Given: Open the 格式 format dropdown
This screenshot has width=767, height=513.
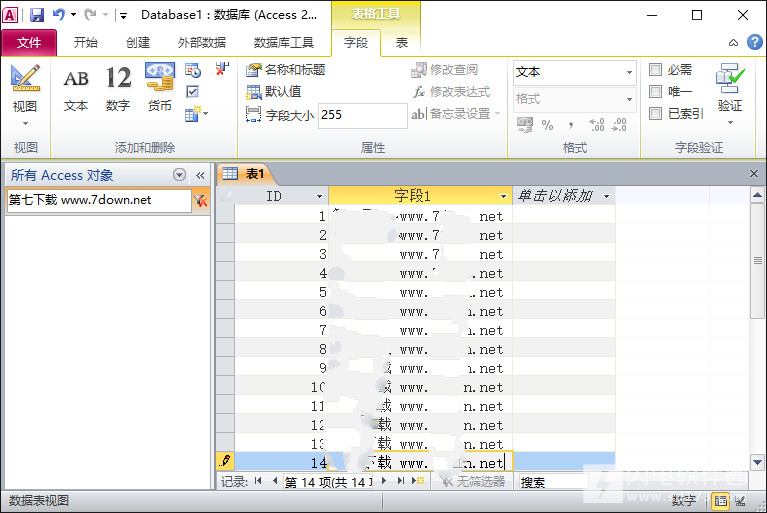Looking at the screenshot, I should (x=629, y=99).
